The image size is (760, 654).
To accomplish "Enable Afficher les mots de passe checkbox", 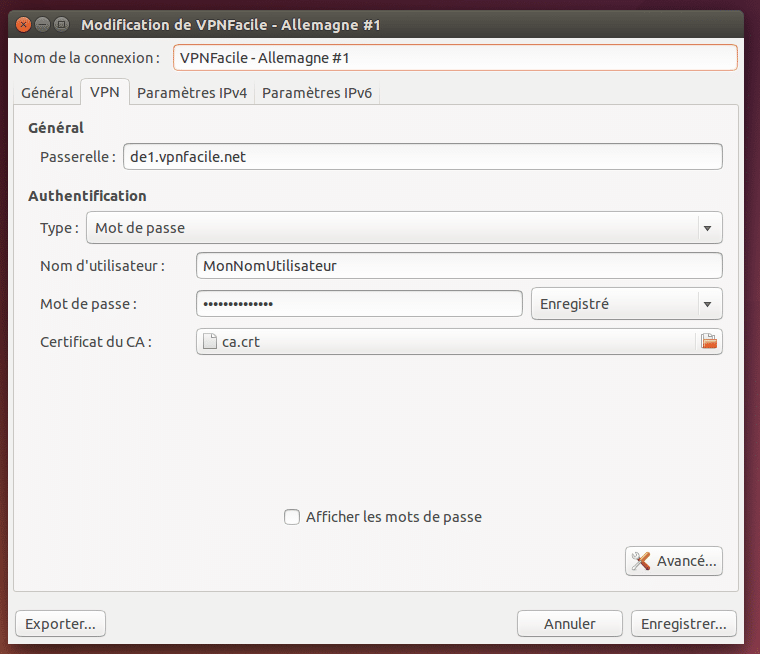I will pyautogui.click(x=292, y=517).
